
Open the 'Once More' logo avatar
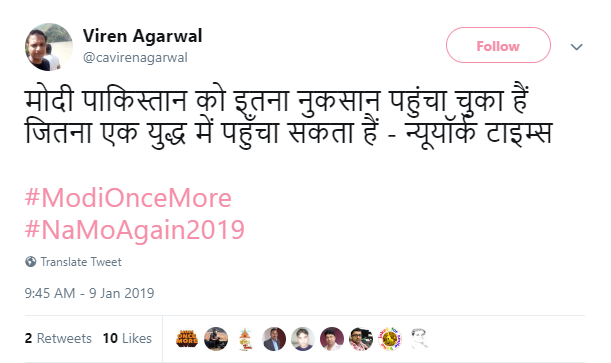point(187,338)
